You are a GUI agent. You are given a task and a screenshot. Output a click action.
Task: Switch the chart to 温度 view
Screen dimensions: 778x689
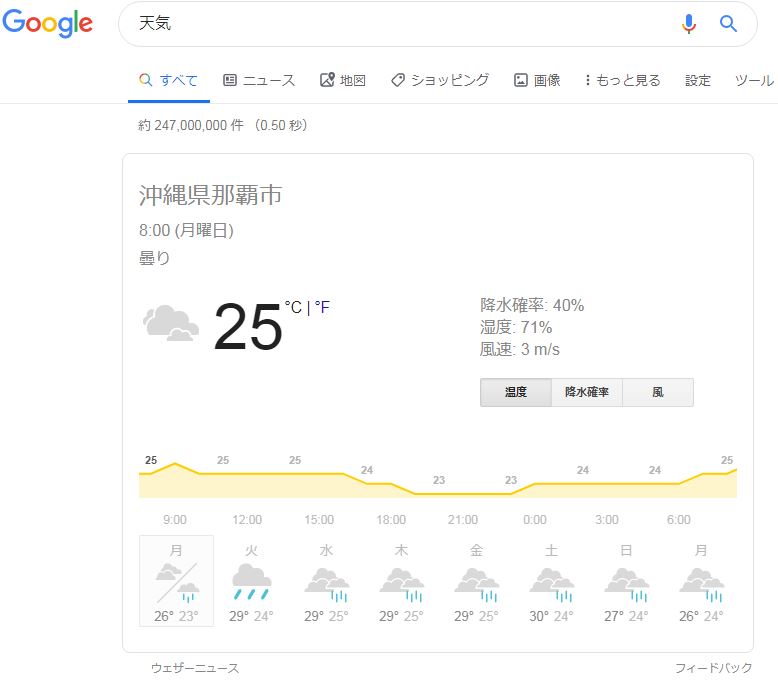tap(515, 392)
